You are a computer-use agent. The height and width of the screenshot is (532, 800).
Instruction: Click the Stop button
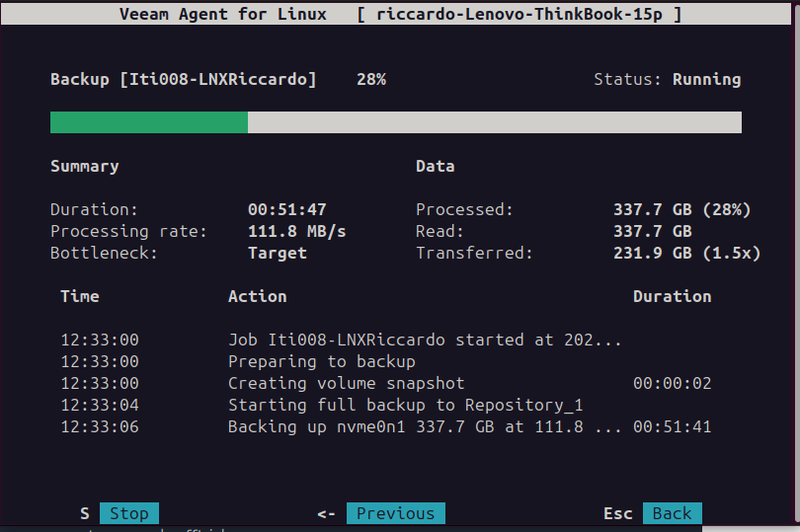coord(129,513)
